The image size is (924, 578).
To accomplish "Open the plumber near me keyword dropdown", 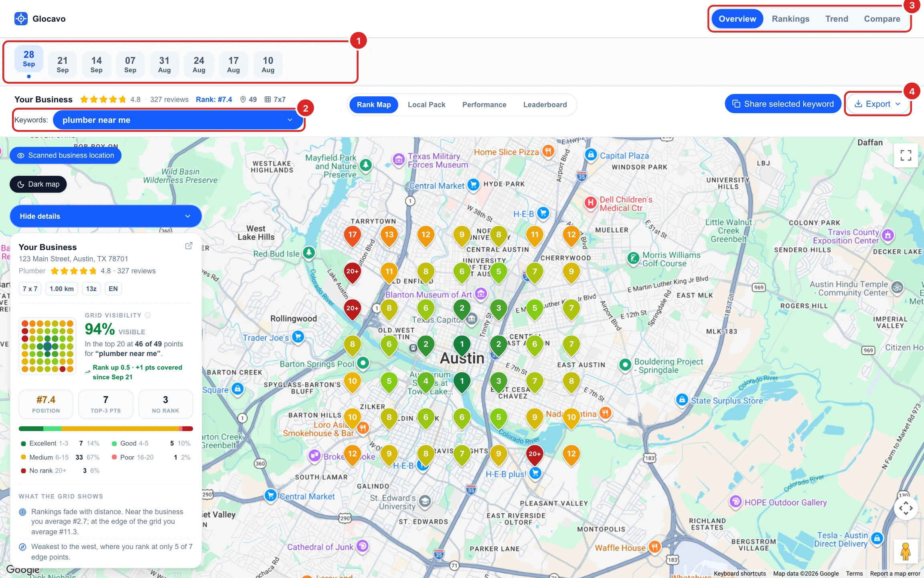I will coord(178,120).
